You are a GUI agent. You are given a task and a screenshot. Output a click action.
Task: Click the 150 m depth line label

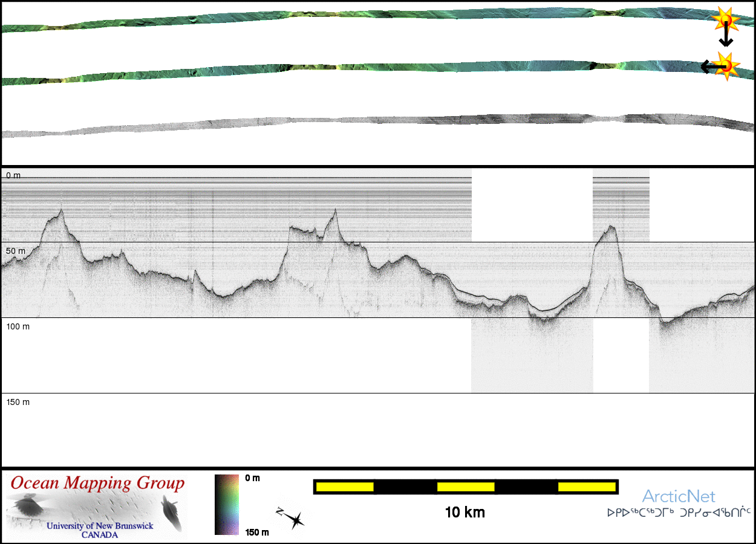click(18, 402)
